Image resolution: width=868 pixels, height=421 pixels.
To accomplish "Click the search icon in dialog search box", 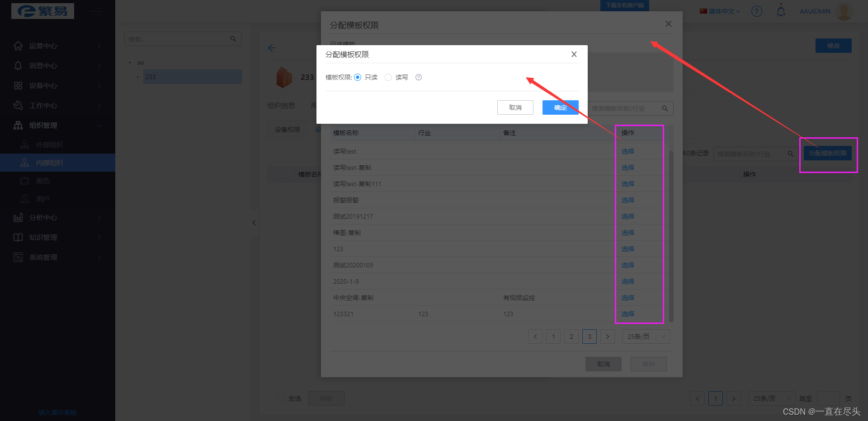I will 665,108.
